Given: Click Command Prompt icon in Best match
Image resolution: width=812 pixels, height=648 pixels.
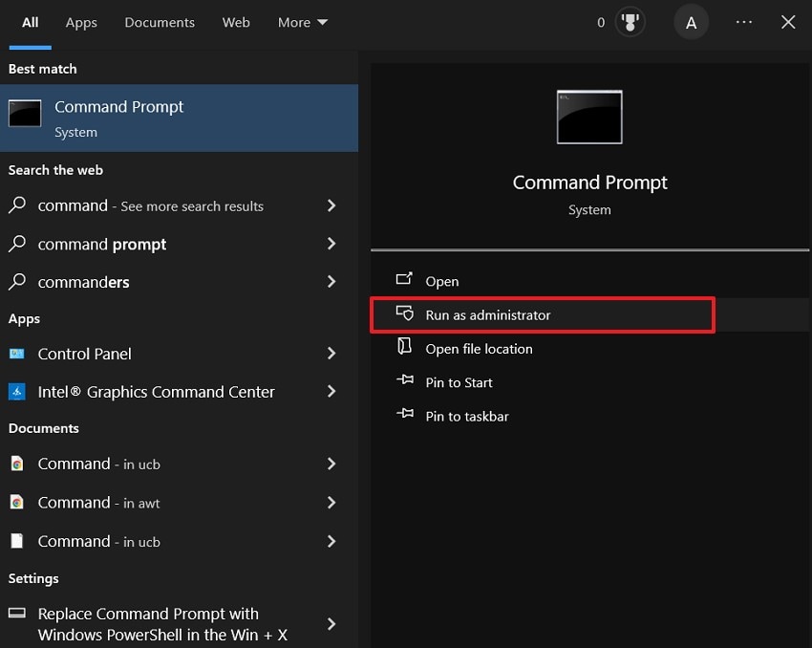Looking at the screenshot, I should click(x=25, y=113).
